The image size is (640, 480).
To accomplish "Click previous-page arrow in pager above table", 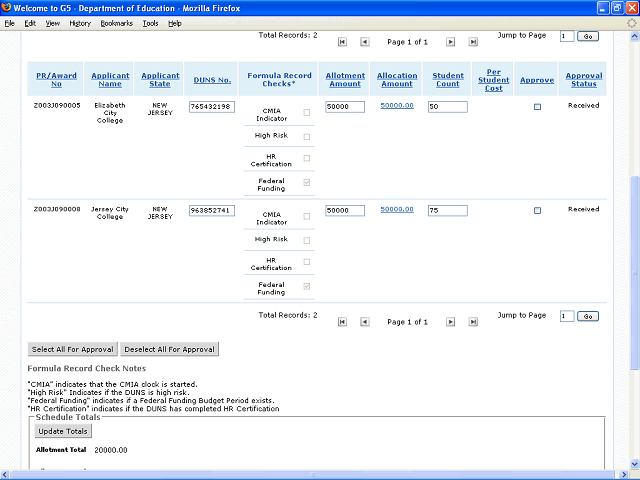I will pyautogui.click(x=364, y=42).
